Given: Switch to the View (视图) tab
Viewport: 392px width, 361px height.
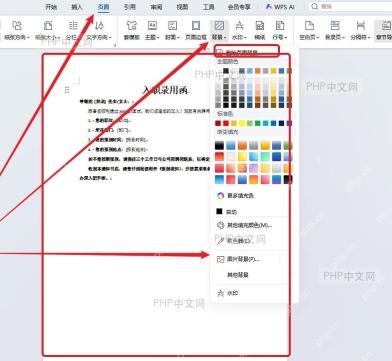Looking at the screenshot, I should coord(182,7).
